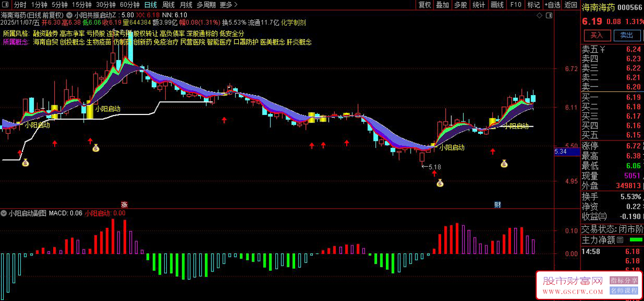Image resolution: width=644 pixels, height=301 pixels.
Task: Click the 叠加 overlay button
Action: click(442, 5)
